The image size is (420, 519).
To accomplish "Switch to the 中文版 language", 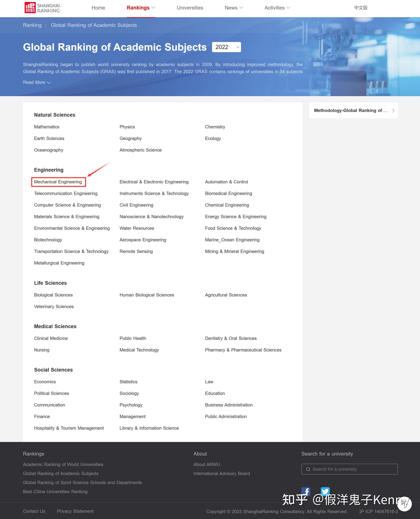I will pos(361,8).
